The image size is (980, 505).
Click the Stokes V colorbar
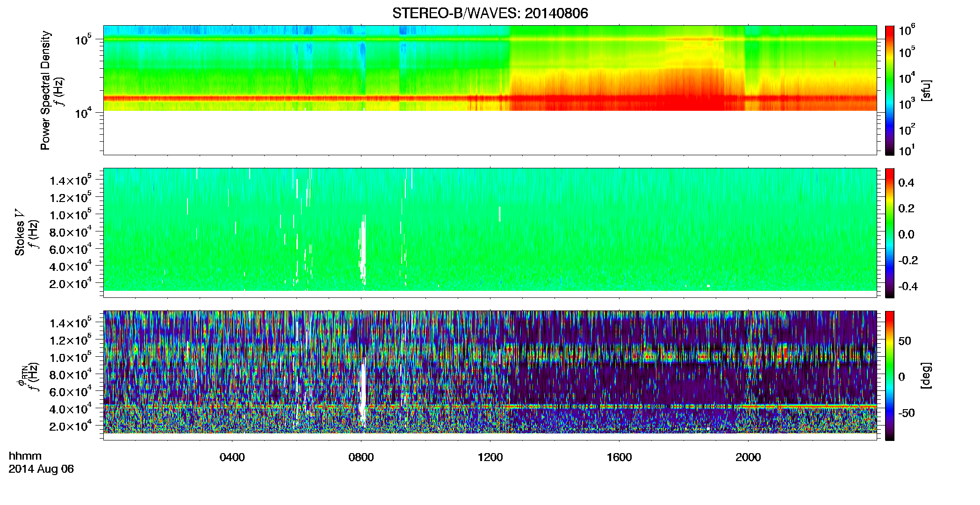tap(890, 233)
